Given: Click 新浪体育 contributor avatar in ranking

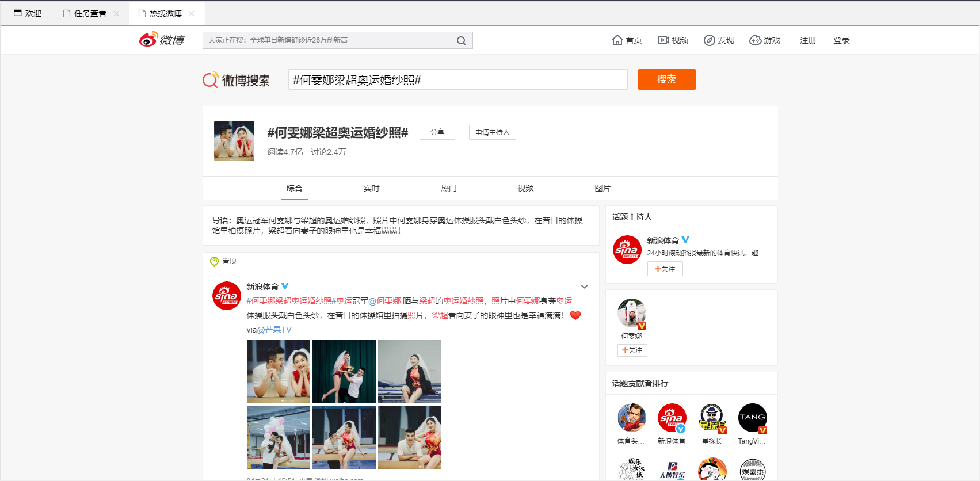Looking at the screenshot, I should coord(672,418).
